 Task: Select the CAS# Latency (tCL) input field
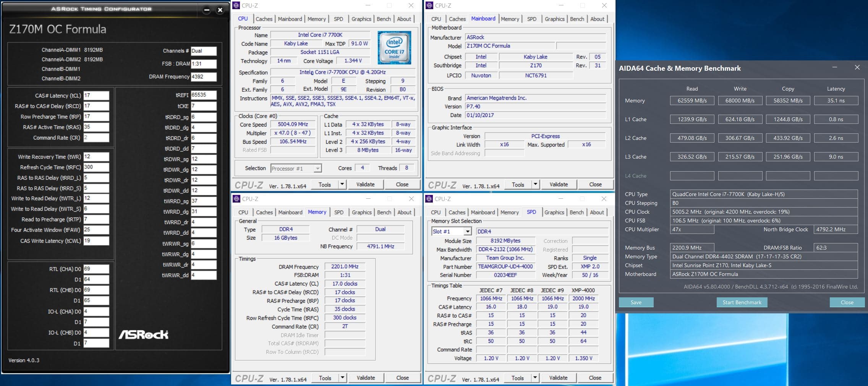coord(96,96)
